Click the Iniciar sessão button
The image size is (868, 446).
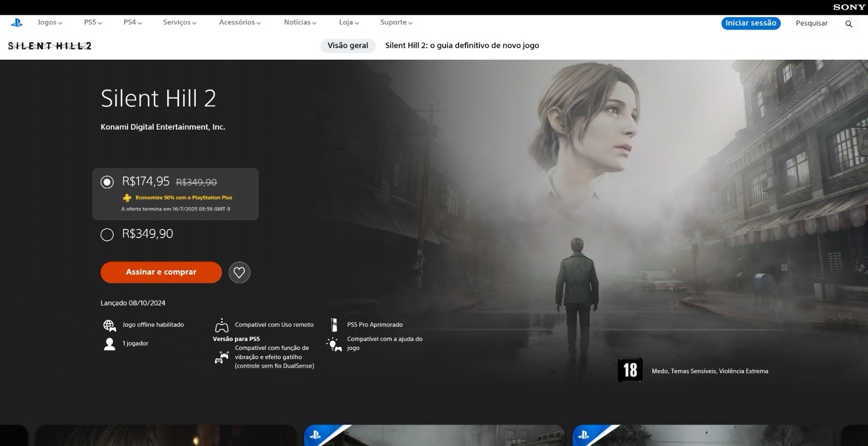pos(751,23)
